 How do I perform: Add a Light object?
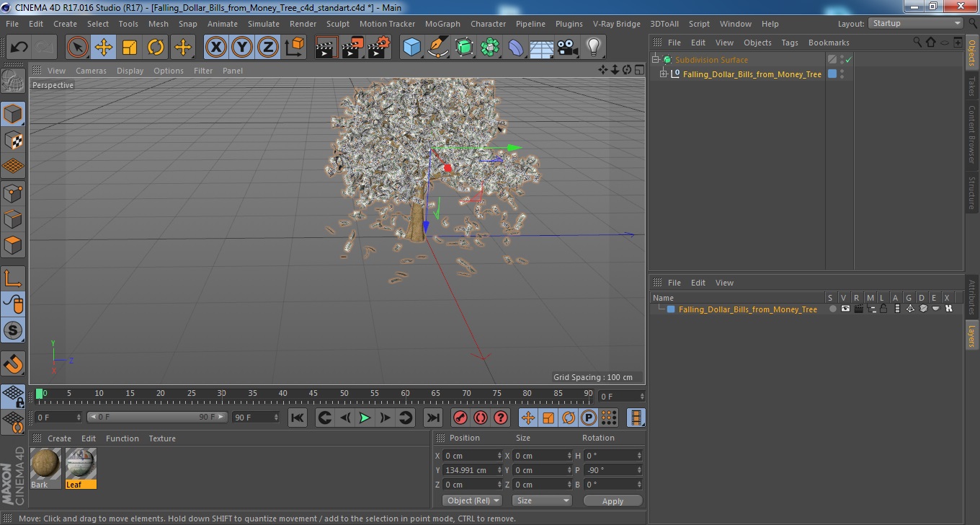click(594, 48)
